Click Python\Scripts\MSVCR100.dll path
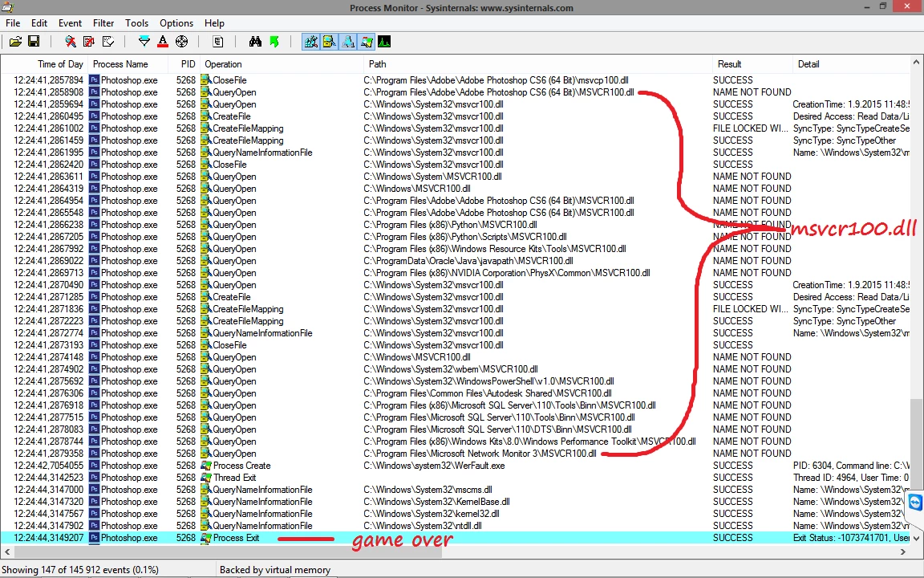This screenshot has height=578, width=924. tap(465, 237)
